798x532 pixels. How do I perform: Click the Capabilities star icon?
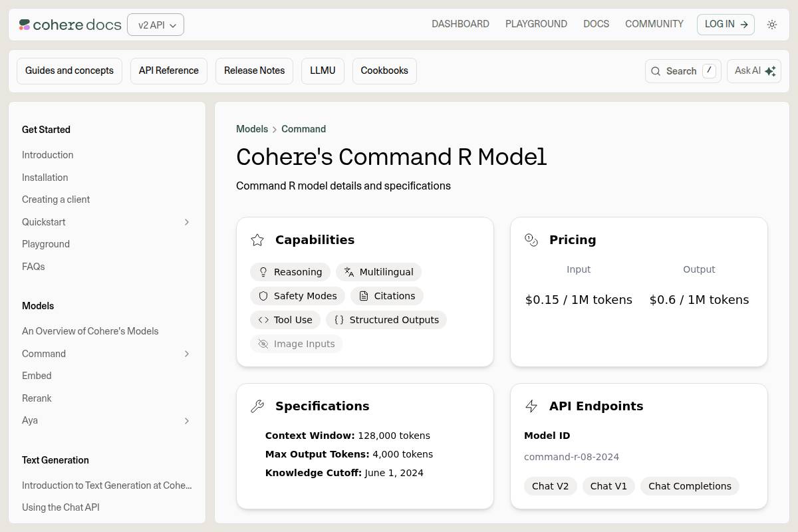[x=257, y=240]
